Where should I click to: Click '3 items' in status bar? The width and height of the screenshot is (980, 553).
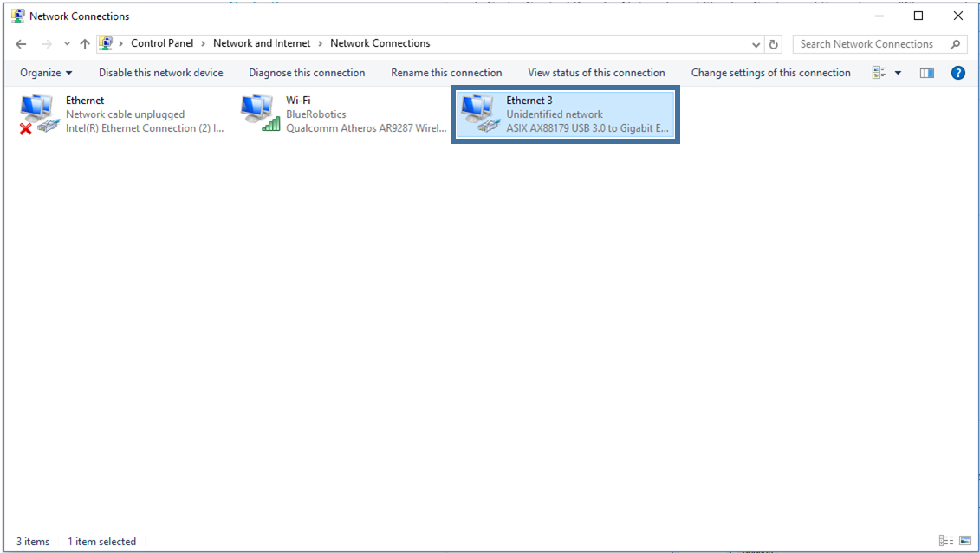33,542
